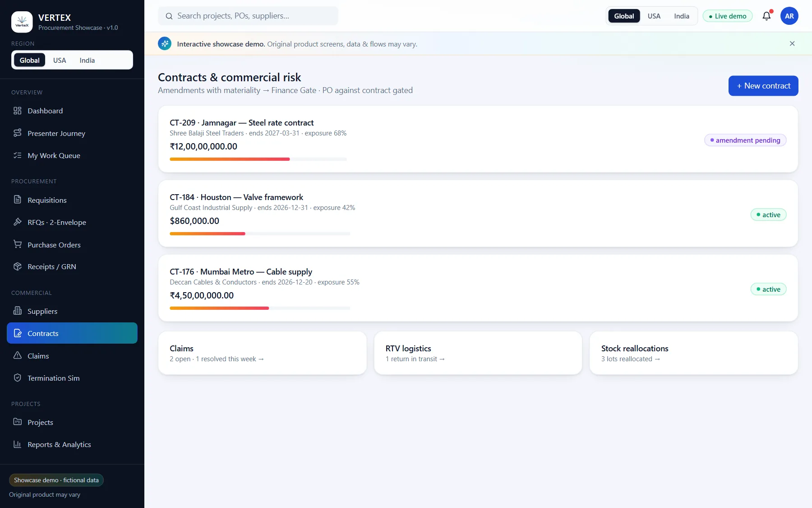The image size is (812, 508).
Task: Go to Presenter Journey
Action: [x=72, y=133]
